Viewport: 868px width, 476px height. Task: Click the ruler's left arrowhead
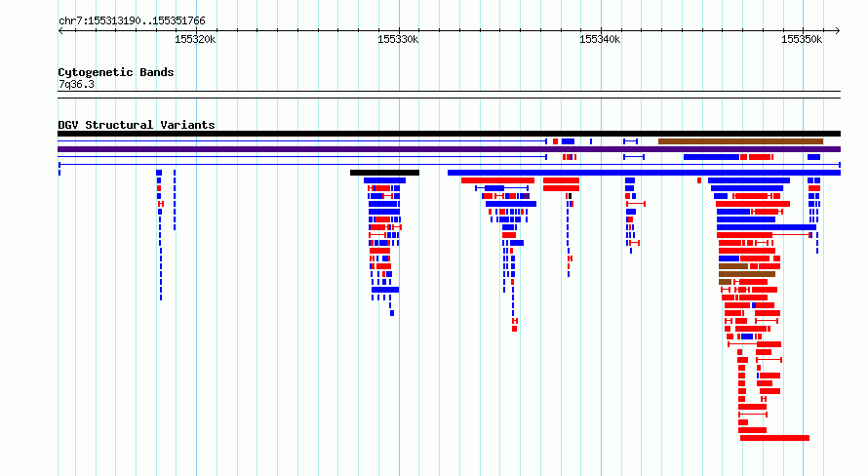click(60, 30)
